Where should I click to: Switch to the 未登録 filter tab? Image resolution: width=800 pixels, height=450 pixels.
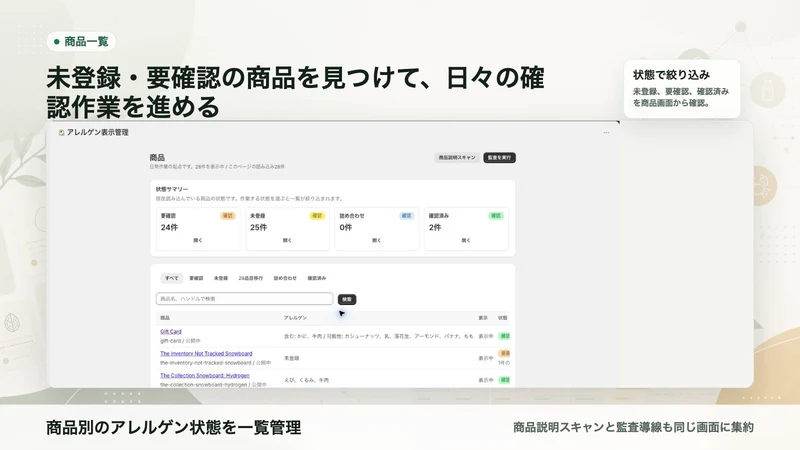click(220, 278)
